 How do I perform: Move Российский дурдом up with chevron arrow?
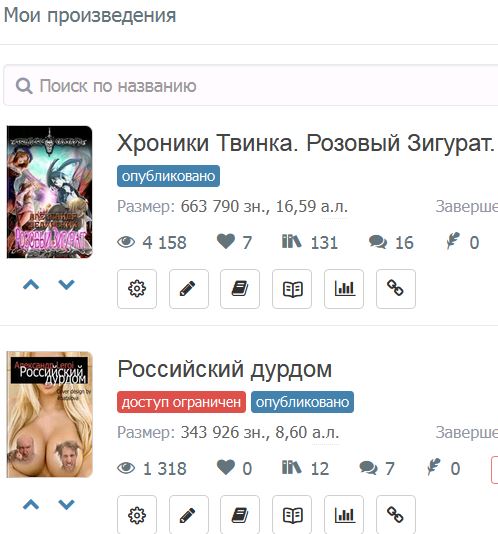click(x=31, y=504)
